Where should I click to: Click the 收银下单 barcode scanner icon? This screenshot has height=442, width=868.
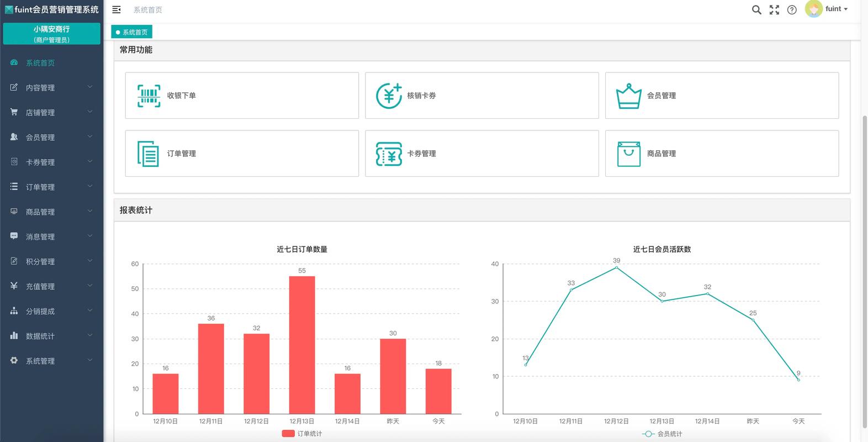point(149,96)
